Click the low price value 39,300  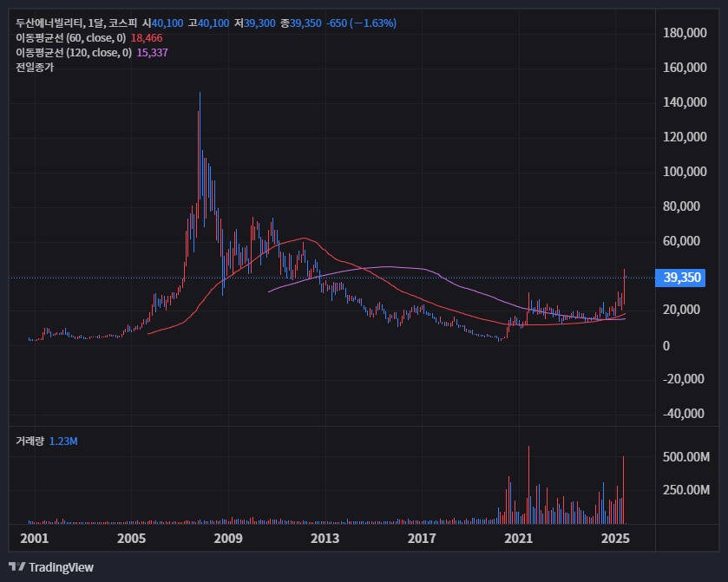point(259,23)
